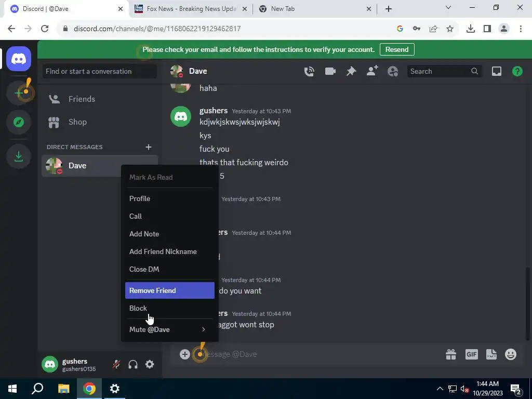Open gushers user panel avatar

[x=50, y=364]
